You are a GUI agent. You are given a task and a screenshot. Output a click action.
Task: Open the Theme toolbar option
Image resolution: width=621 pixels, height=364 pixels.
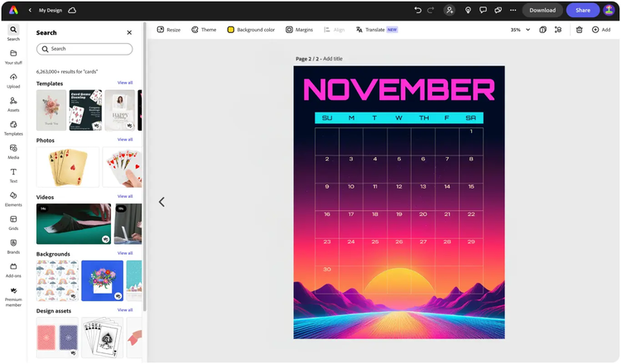(x=204, y=30)
